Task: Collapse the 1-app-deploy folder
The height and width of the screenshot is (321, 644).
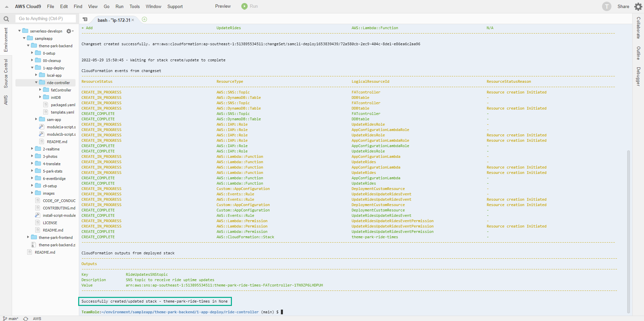Action: pos(32,68)
